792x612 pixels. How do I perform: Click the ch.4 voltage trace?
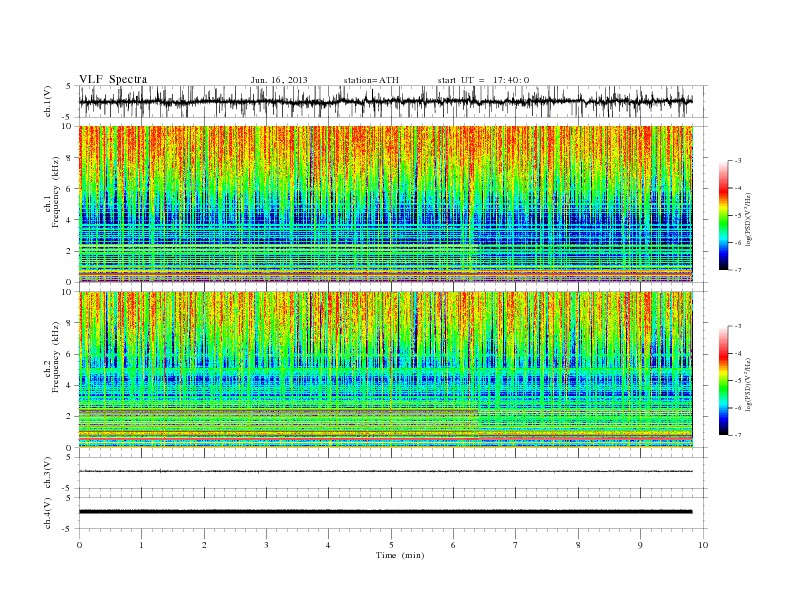386,512
